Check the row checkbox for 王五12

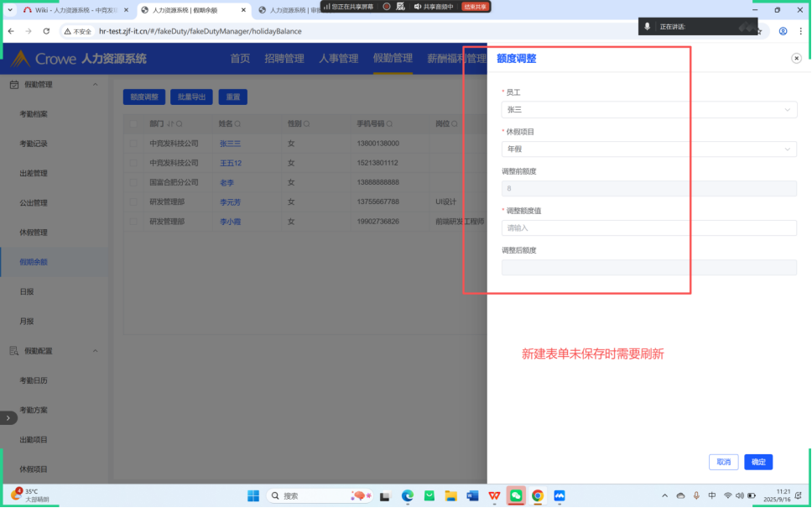pyautogui.click(x=133, y=163)
